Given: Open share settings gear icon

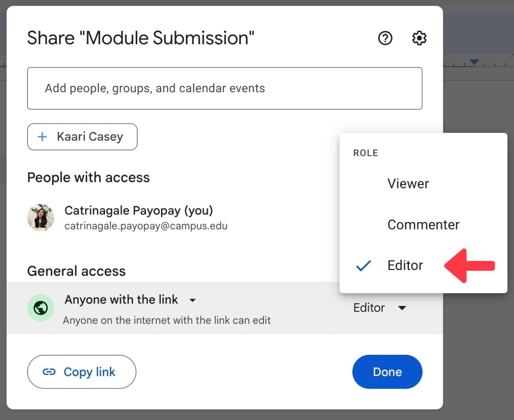Looking at the screenshot, I should [x=419, y=38].
